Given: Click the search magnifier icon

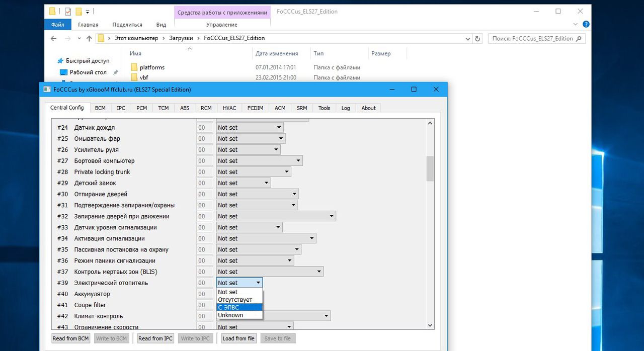Looking at the screenshot, I should pyautogui.click(x=579, y=38).
